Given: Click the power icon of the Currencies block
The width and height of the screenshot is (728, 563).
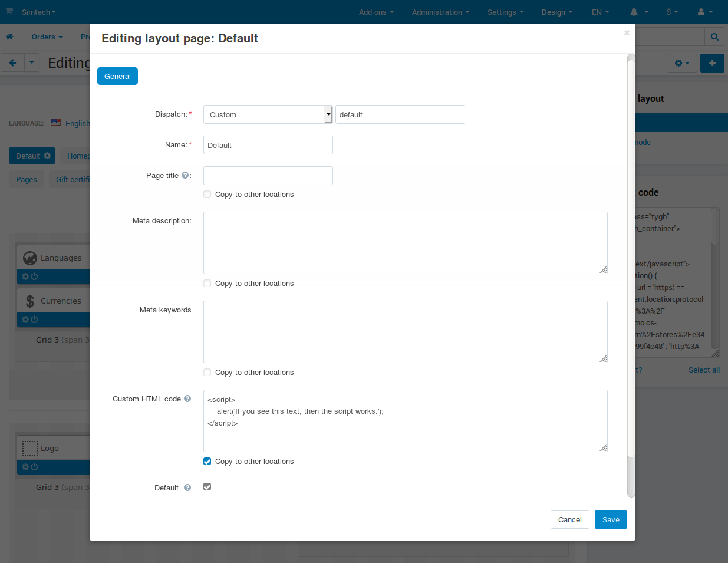Looking at the screenshot, I should point(34,320).
